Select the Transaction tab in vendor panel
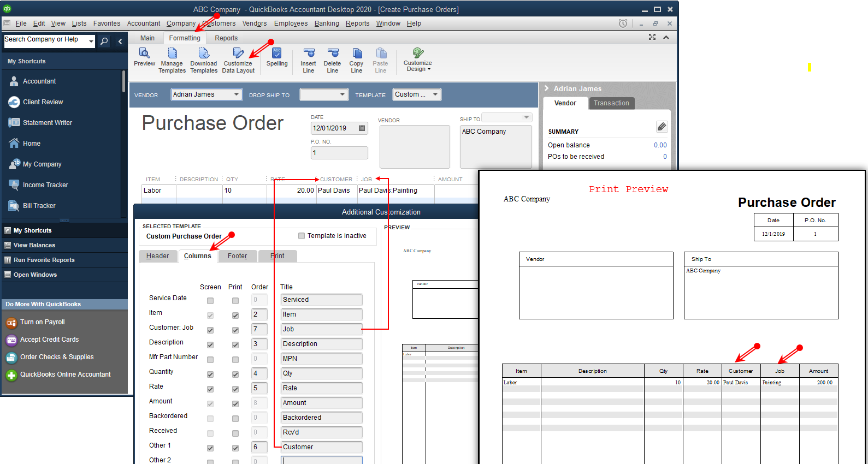 click(611, 103)
